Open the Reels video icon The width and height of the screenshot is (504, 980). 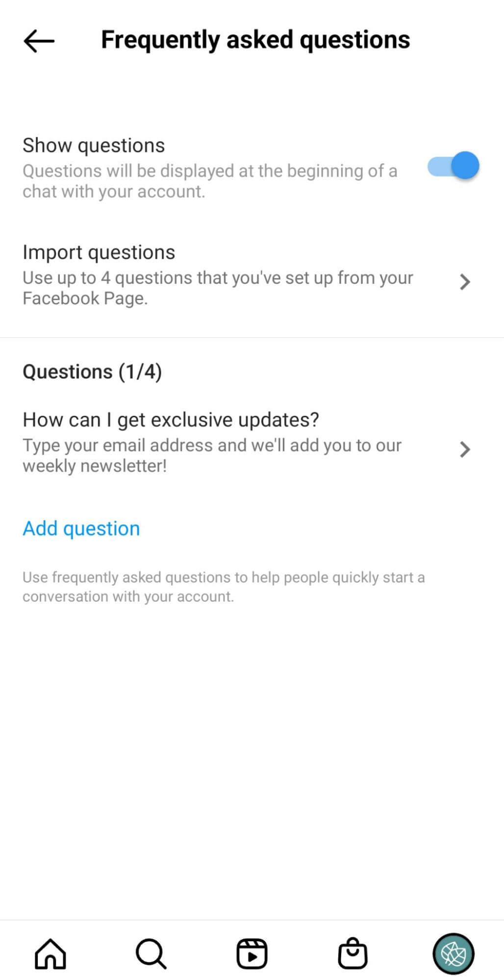pos(252,954)
